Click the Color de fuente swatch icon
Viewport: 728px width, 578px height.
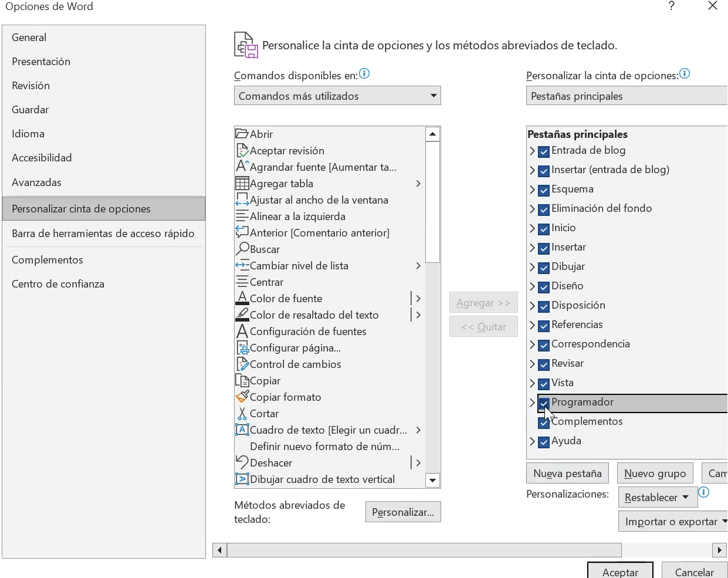point(242,299)
